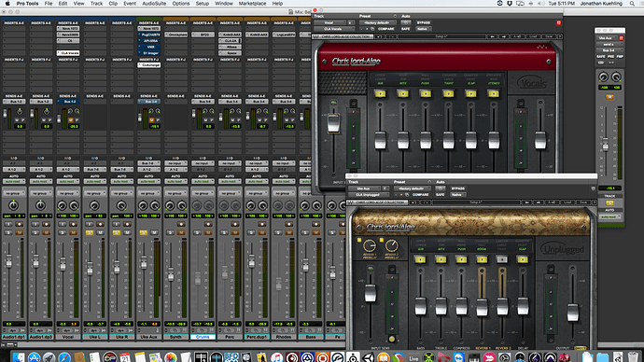Image resolution: width=644 pixels, height=362 pixels.
Task: Click the pan knob on Uke R channel
Action: pos(121,205)
